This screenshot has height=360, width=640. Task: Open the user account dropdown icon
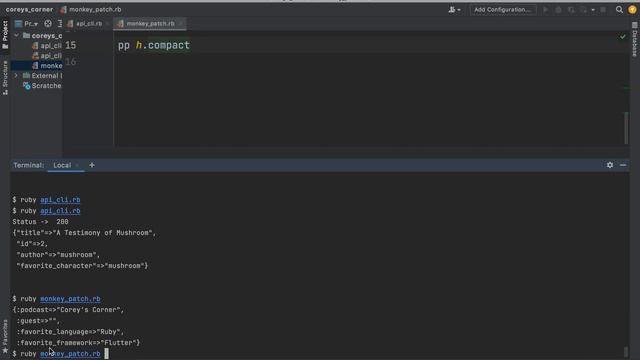click(x=454, y=9)
